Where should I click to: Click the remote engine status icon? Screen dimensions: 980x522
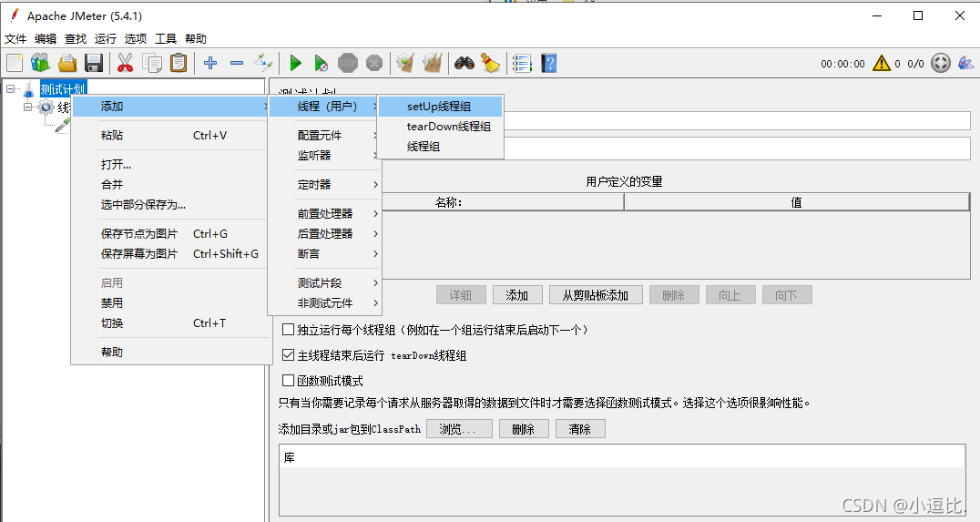coord(941,63)
